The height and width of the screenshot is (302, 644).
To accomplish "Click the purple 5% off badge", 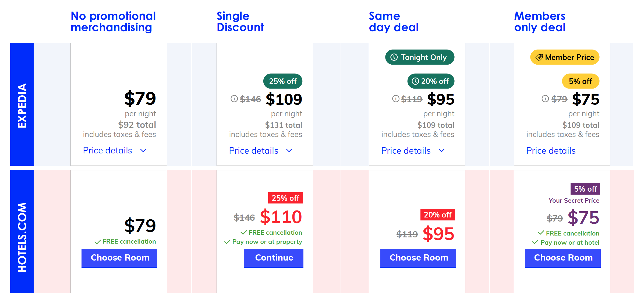I will tap(585, 189).
